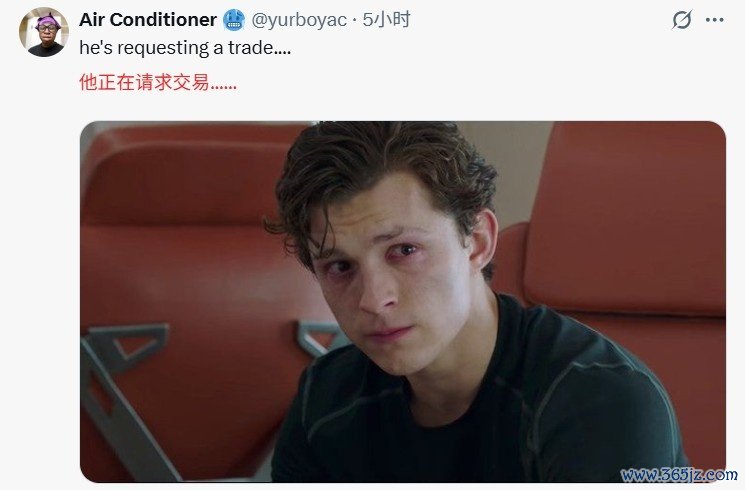Open the poster's profile avatar

[44, 32]
